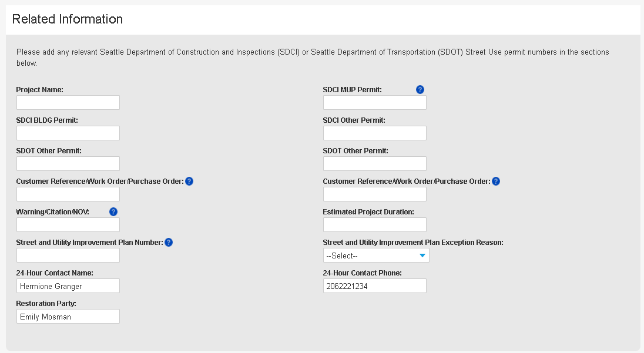Screen dimensions: 644x353
Task: Click the left SDOT Other Permit field
Action: pos(68,164)
